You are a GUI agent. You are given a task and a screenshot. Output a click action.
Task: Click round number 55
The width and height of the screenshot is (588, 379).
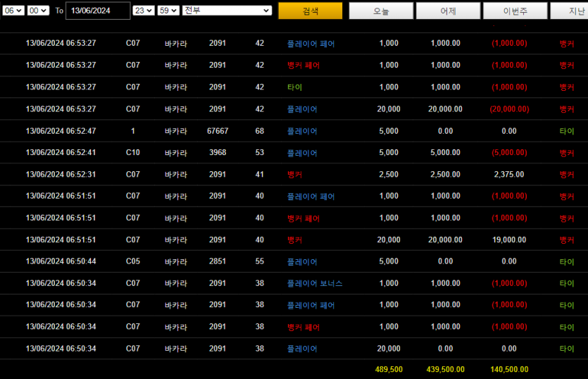tap(260, 261)
